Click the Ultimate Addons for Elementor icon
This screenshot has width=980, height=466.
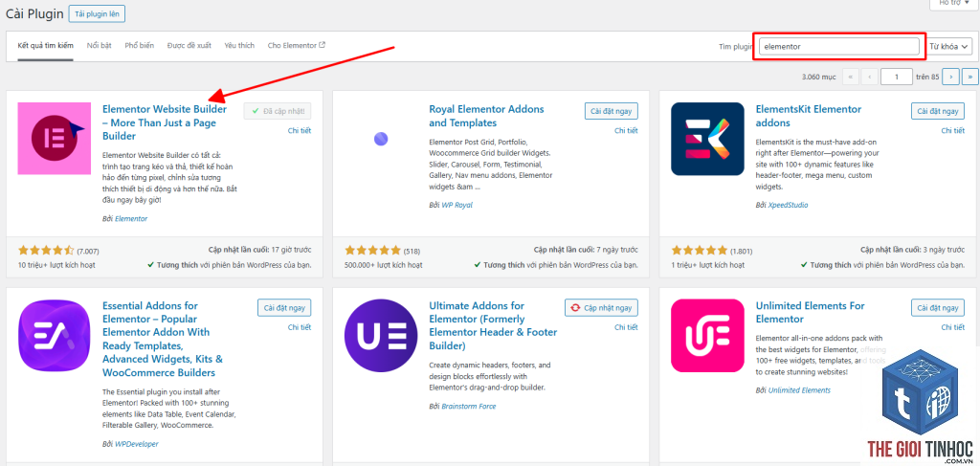(381, 336)
